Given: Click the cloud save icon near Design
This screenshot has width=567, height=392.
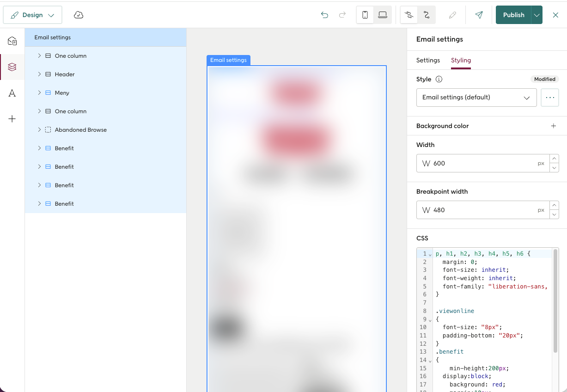Looking at the screenshot, I should (x=79, y=15).
